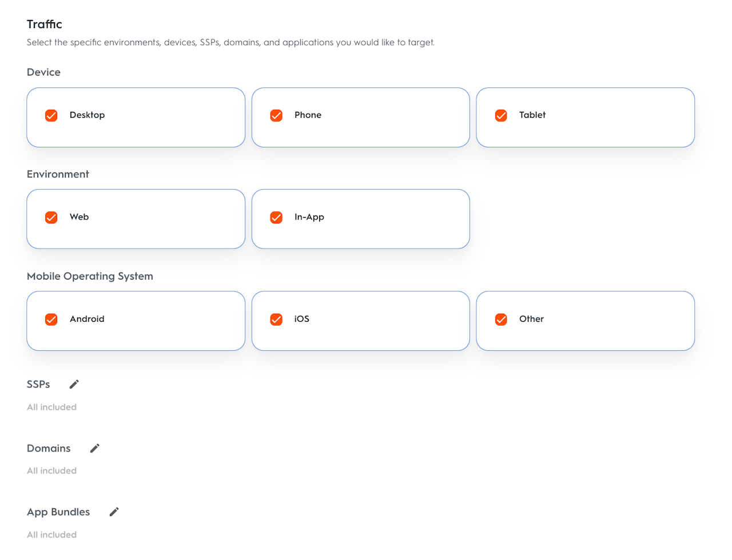This screenshot has height=560, width=732.
Task: Toggle the Phone device checkbox
Action: [x=276, y=115]
